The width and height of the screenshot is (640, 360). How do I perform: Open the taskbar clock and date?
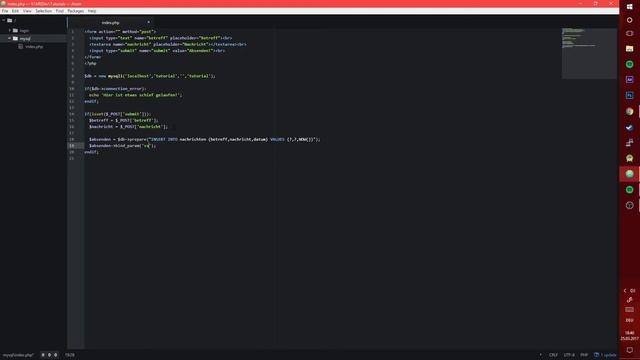[629, 336]
